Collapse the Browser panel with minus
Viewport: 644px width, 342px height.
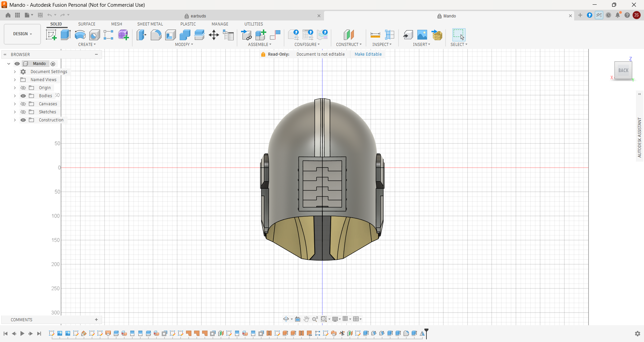(x=96, y=54)
